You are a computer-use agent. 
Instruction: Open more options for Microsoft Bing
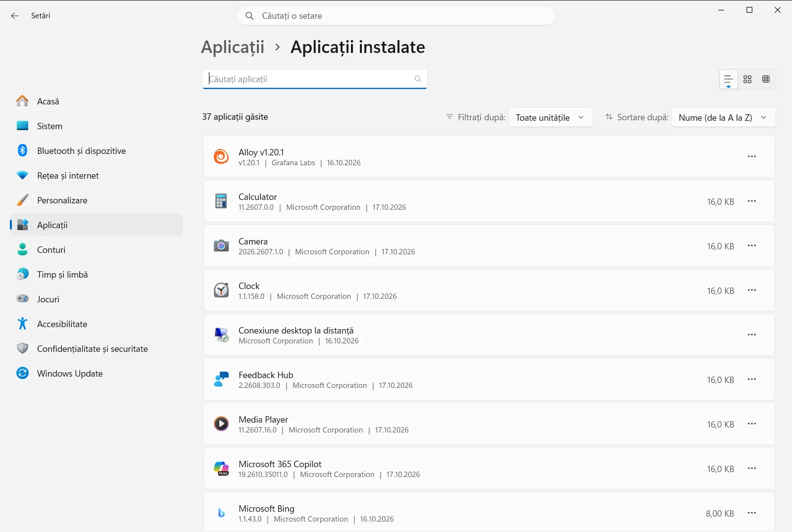point(752,513)
